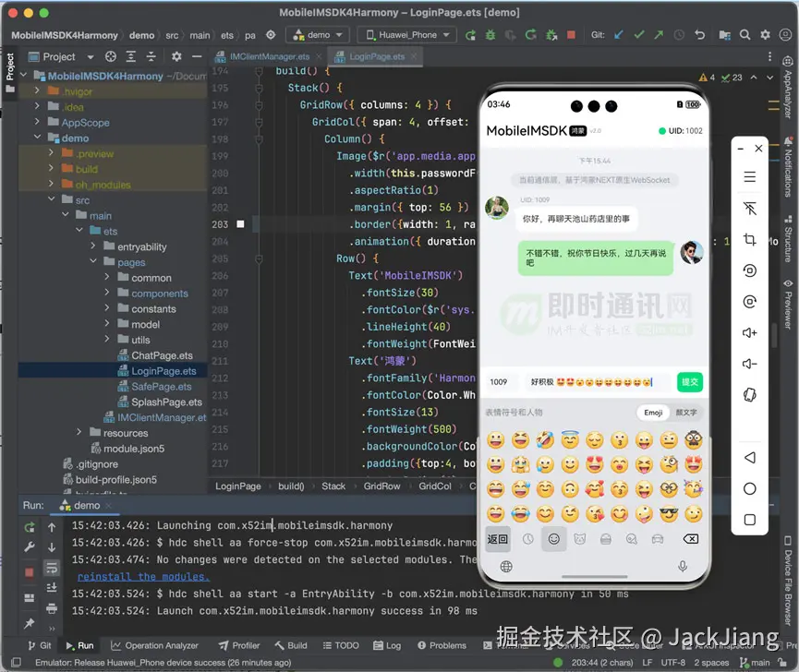Open Search Everywhere magnifier icon
This screenshot has height=672, width=799.
[x=745, y=35]
